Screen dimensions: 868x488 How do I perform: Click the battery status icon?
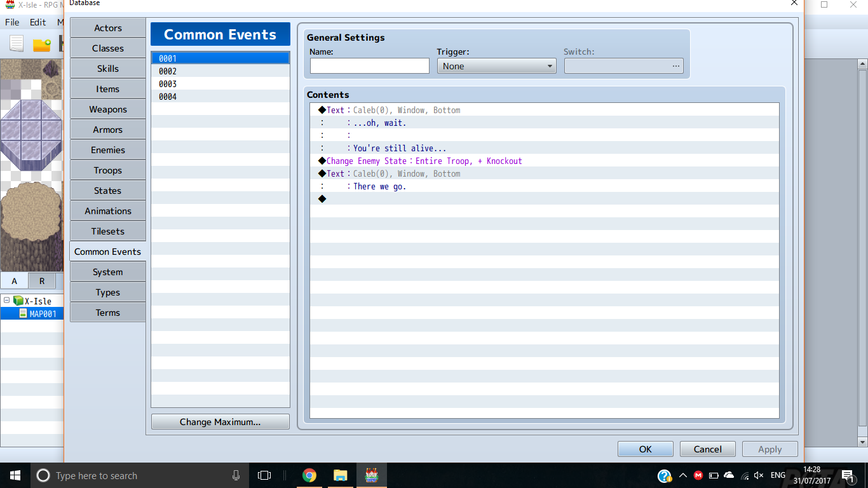tap(714, 475)
